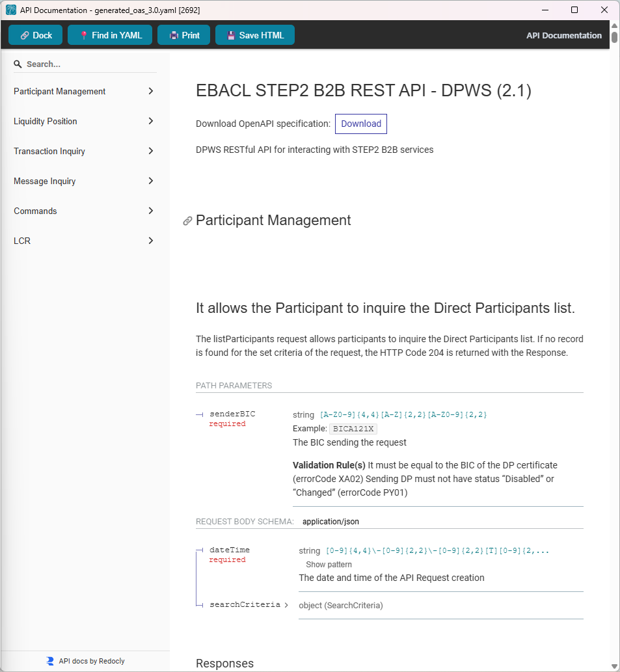620x672 pixels.
Task: Click inside the sidebar Search field
Action: 85,64
